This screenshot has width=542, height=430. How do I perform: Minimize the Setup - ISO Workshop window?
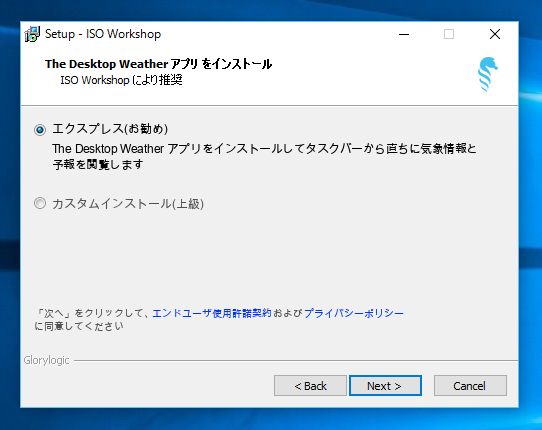tap(404, 34)
